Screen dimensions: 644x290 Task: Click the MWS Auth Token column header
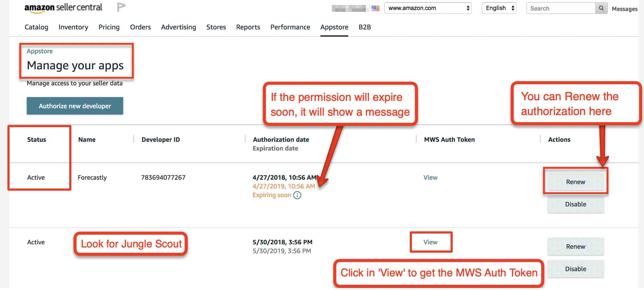pyautogui.click(x=449, y=140)
